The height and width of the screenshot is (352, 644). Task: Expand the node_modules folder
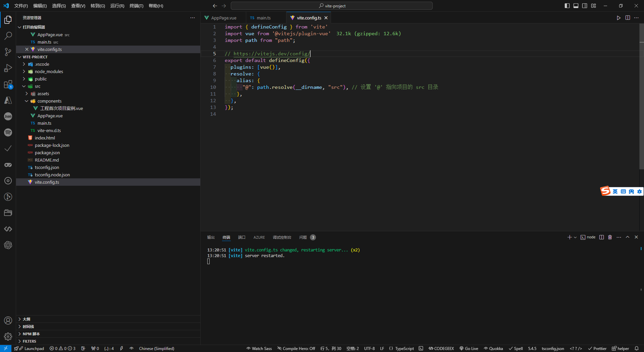coord(24,71)
